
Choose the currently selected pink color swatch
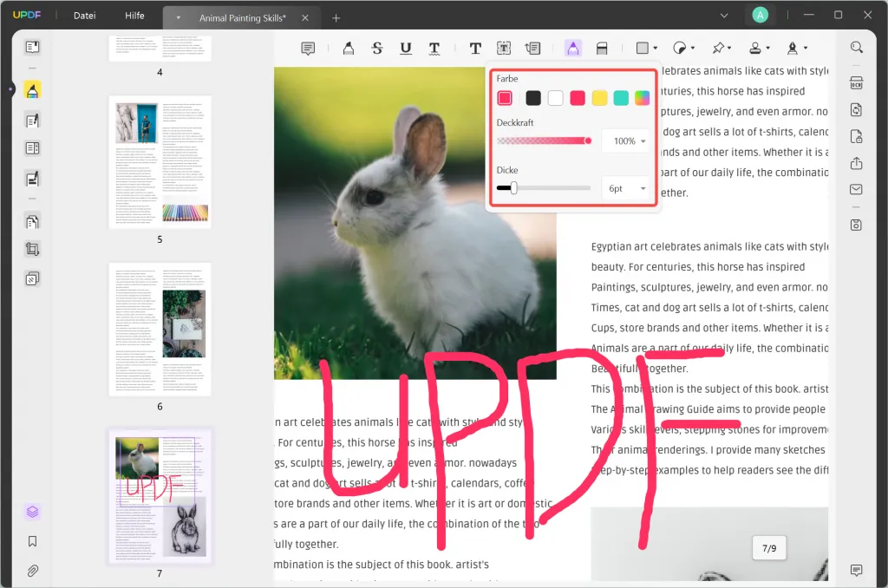[x=505, y=98]
